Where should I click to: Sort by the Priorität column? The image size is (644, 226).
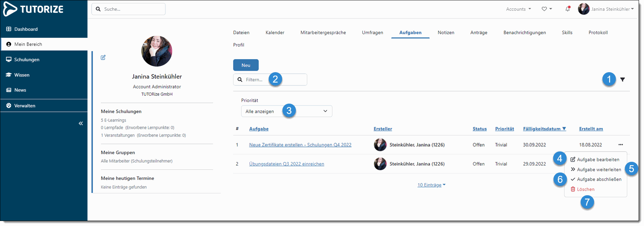click(x=504, y=129)
